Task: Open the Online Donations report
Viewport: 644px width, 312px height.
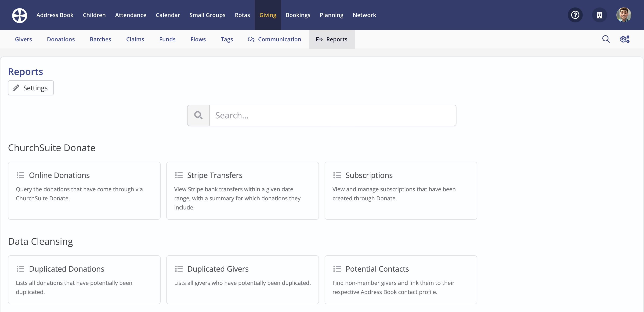Action: (x=84, y=191)
